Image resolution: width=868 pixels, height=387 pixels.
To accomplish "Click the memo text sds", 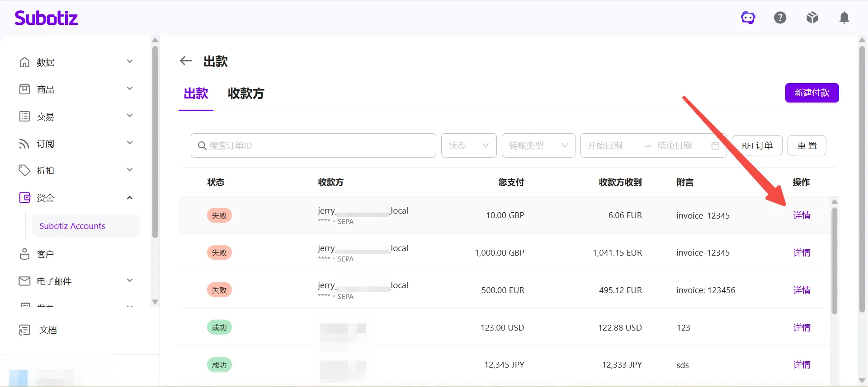I will coord(683,365).
